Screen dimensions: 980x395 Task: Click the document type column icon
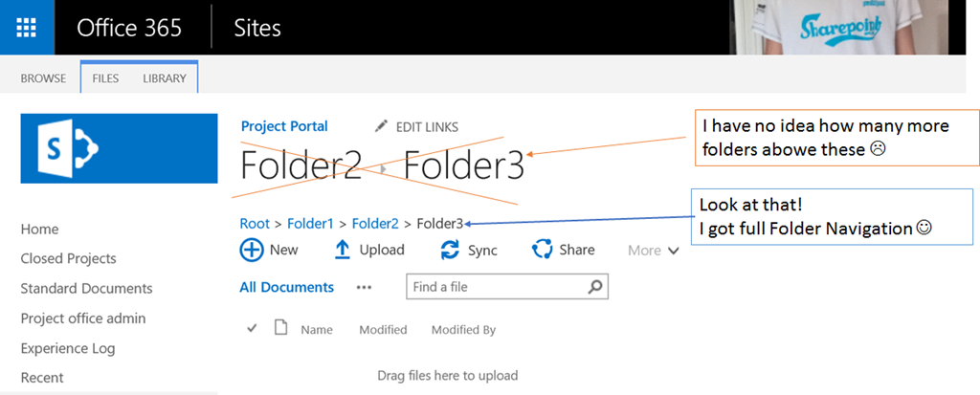280,328
